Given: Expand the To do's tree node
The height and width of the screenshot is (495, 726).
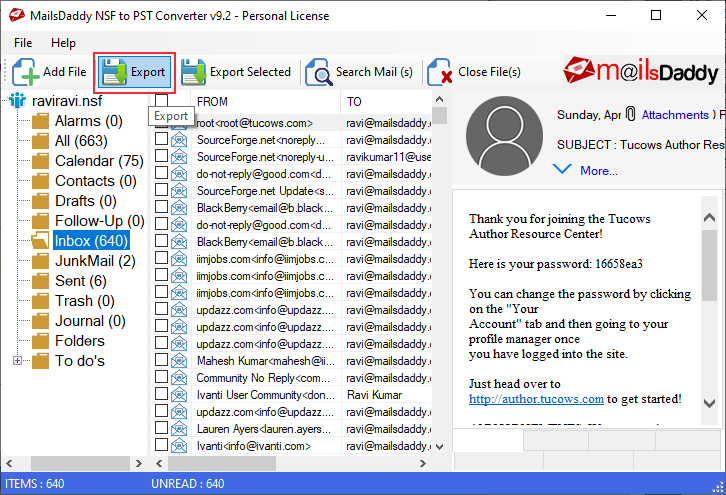Looking at the screenshot, I should [x=18, y=361].
